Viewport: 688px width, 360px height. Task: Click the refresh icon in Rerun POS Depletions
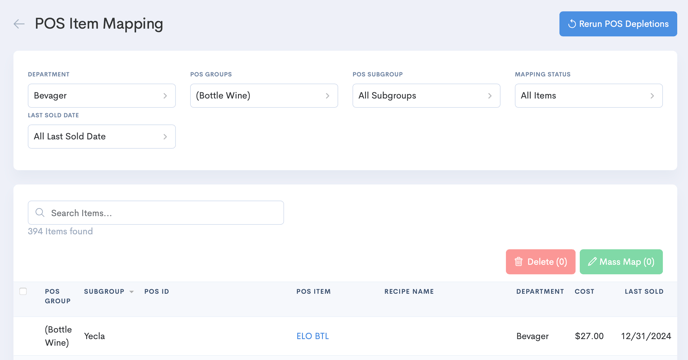coord(572,24)
